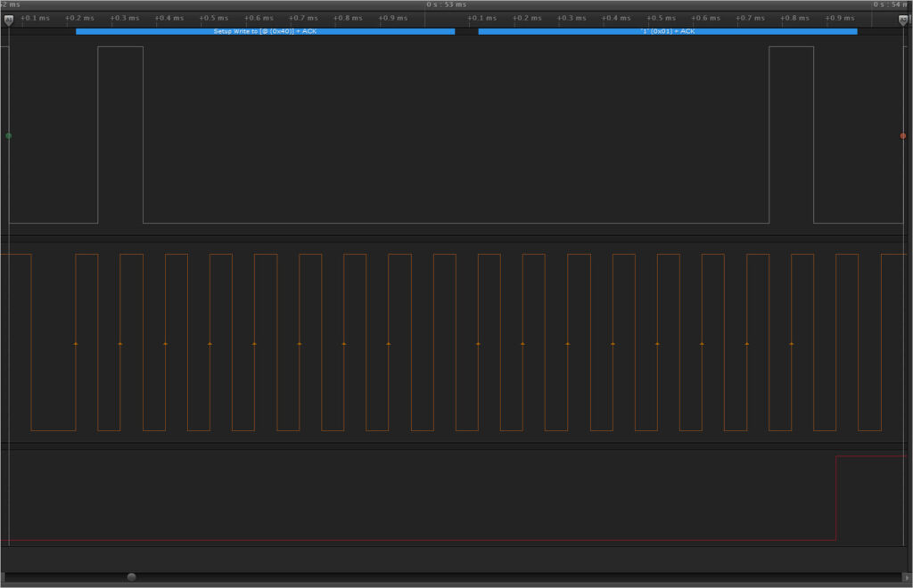The width and height of the screenshot is (913, 588).
Task: Select the A1 timing marker flag
Action: (9, 20)
